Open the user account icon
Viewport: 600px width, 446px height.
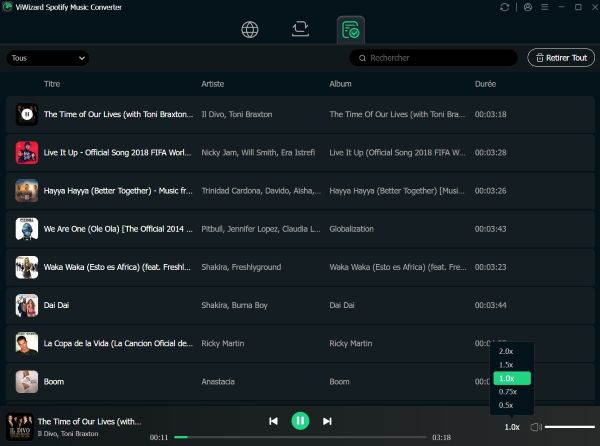pos(528,7)
